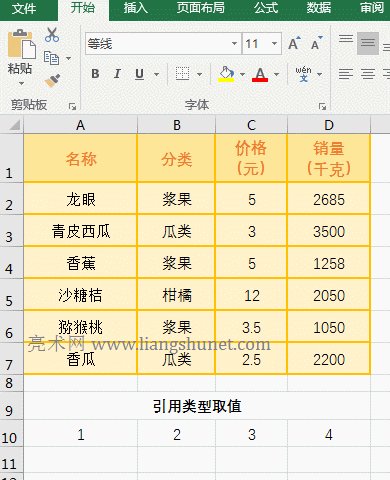Click the font size box showing 11
This screenshot has height=480, width=390.
coord(262,43)
